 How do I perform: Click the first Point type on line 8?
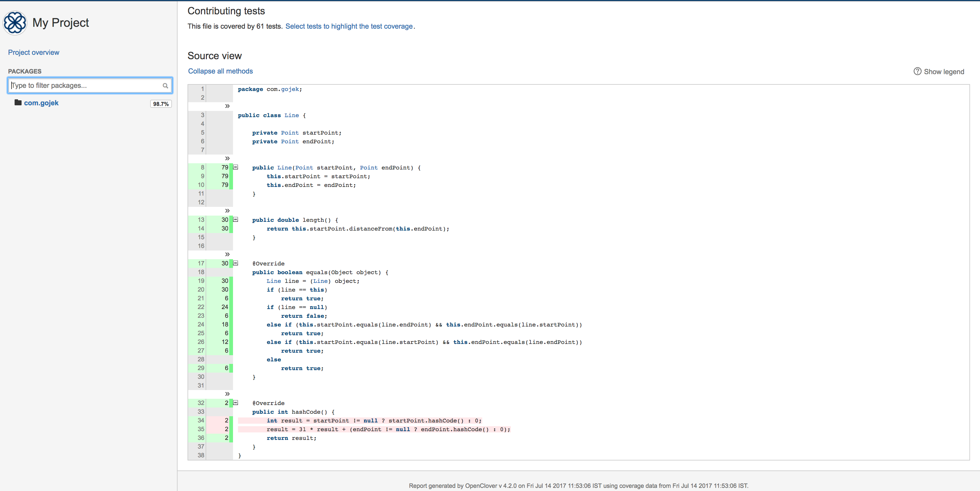pyautogui.click(x=304, y=168)
